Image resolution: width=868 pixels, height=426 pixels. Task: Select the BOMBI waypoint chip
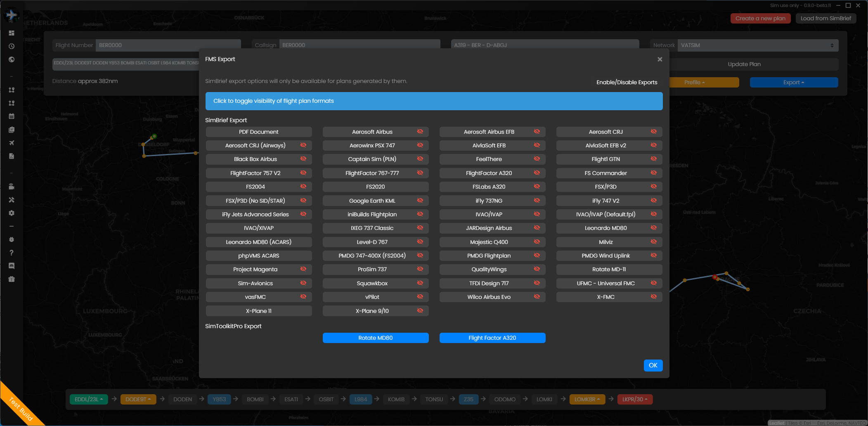click(255, 399)
